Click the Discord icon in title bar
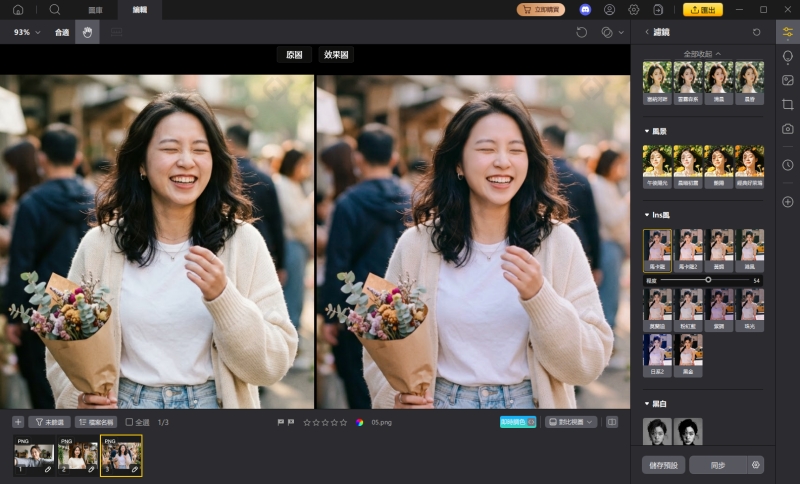Screen dimensions: 800x484 tap(585, 9)
